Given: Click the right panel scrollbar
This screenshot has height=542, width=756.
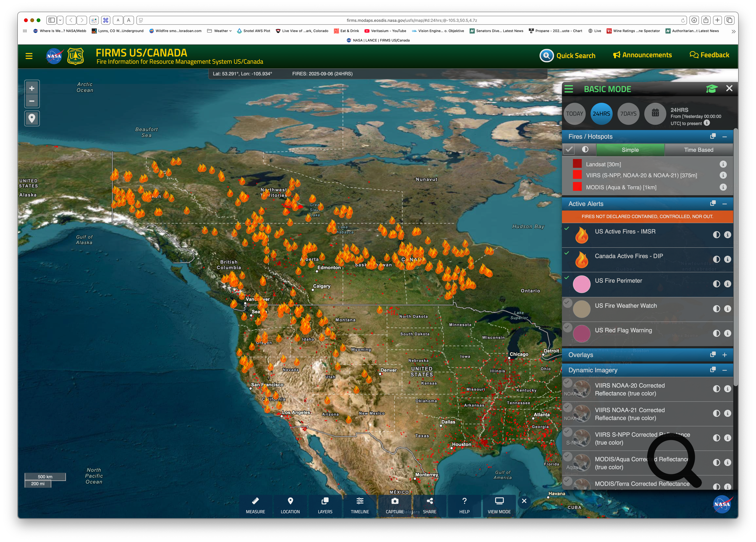Looking at the screenshot, I should 735,257.
